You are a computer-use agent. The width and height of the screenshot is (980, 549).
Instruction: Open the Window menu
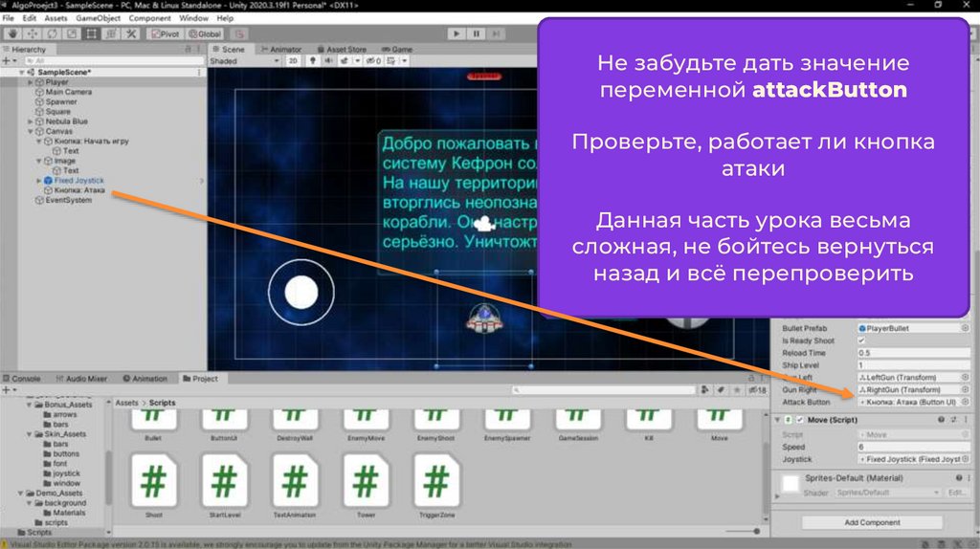(x=193, y=18)
